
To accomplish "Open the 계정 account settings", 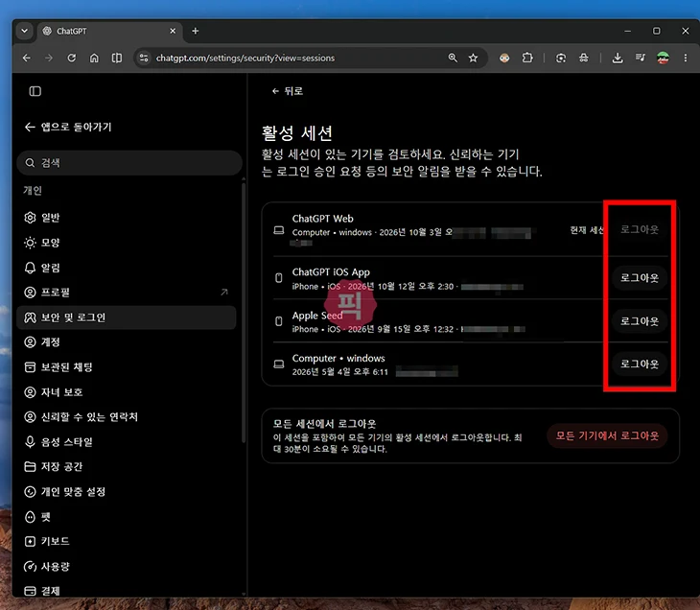I will tap(127, 342).
